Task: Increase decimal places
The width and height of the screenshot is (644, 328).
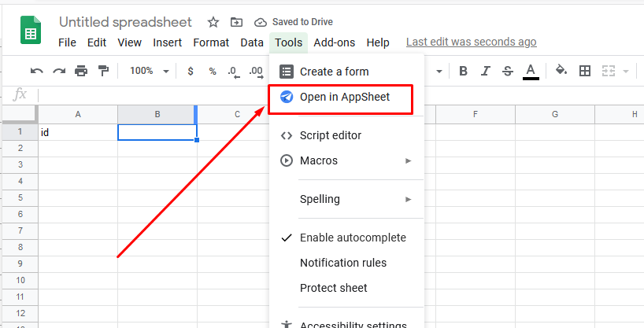Action: coord(256,72)
